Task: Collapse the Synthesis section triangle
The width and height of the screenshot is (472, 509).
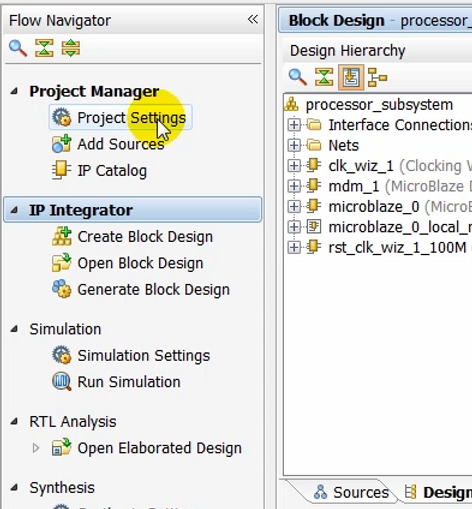Action: 14,488
